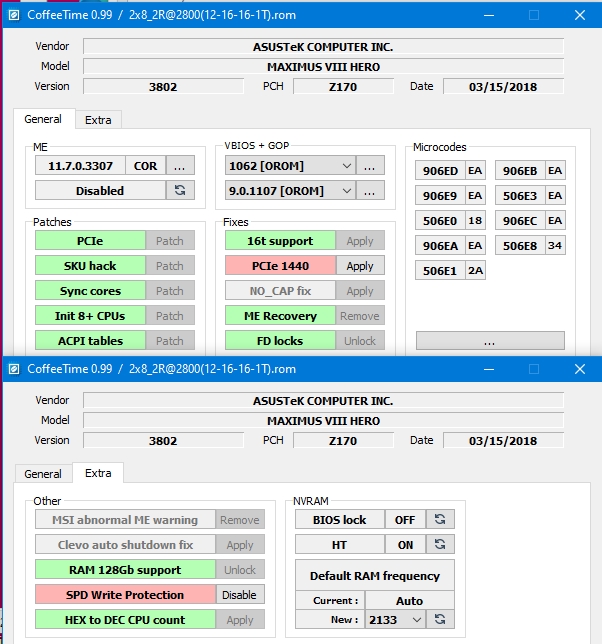Screen dimensions: 602x644
Task: Open the GOP 9.0.1107 browse '...' button
Action: pos(370,191)
